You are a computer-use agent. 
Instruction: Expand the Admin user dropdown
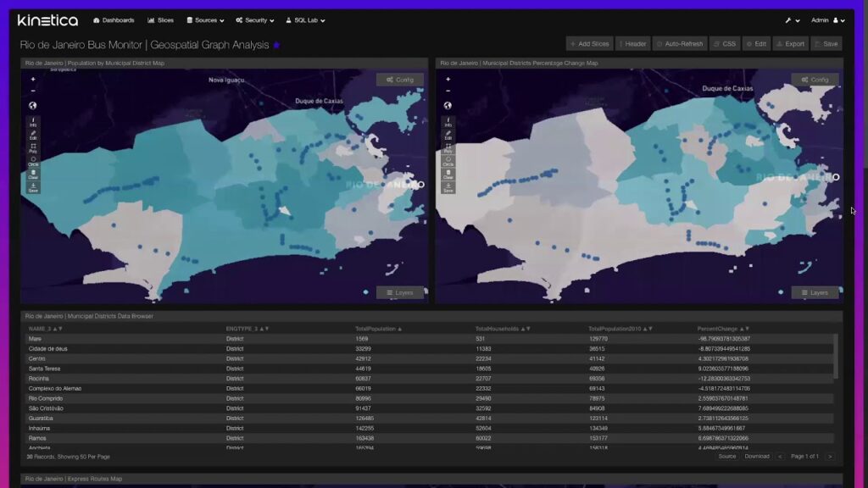(827, 20)
